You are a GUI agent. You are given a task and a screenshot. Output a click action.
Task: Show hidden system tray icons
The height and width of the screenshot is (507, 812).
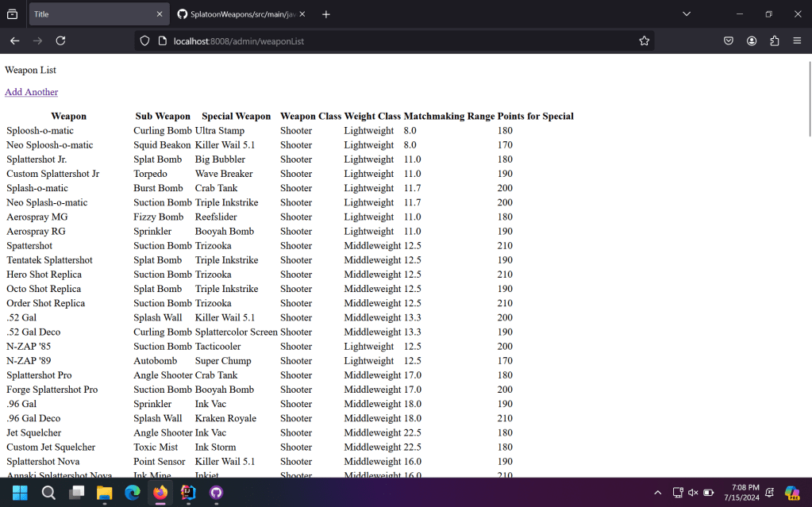(657, 493)
